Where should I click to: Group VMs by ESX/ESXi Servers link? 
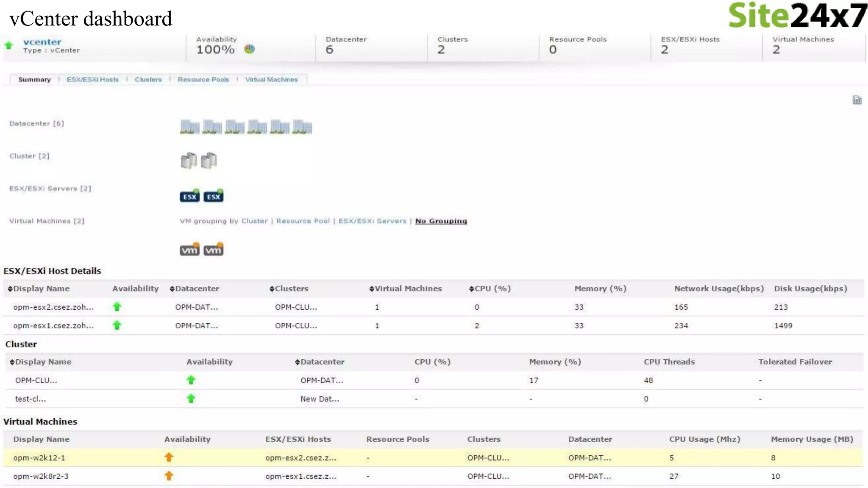373,221
